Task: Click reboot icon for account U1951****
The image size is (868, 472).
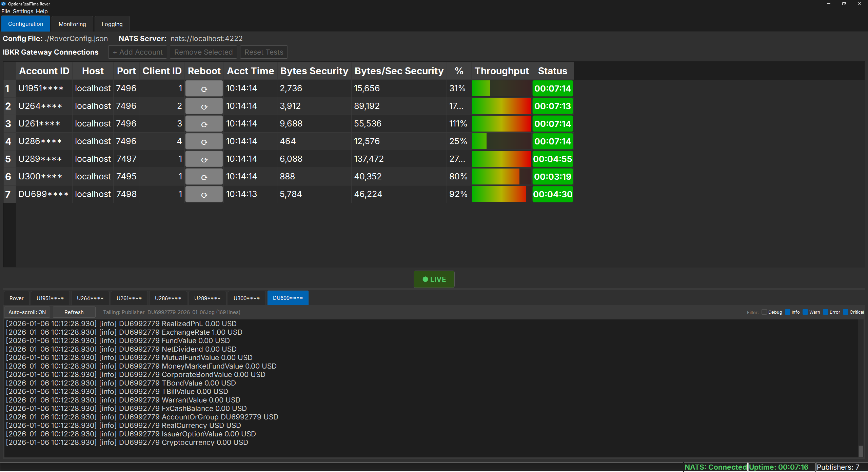Action: pyautogui.click(x=204, y=89)
